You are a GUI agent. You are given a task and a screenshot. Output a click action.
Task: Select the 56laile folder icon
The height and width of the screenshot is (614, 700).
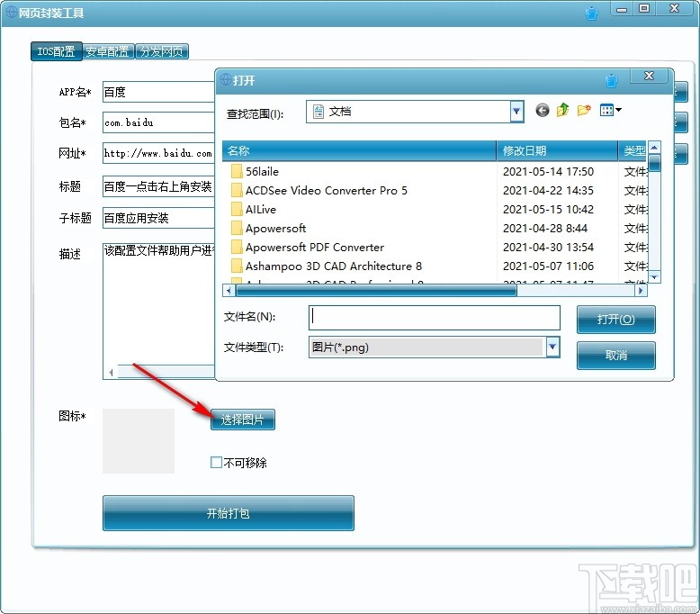click(236, 171)
